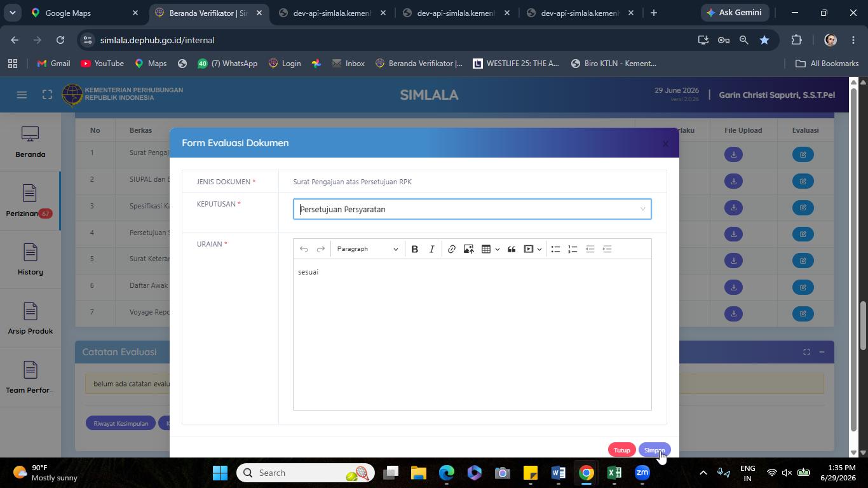Click the taskbar Search box

point(306,473)
